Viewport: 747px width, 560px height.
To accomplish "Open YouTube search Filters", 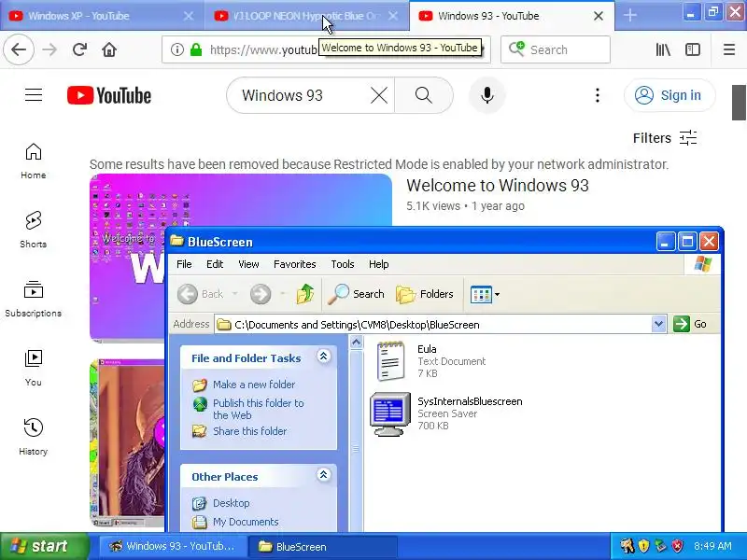I will coord(665,138).
